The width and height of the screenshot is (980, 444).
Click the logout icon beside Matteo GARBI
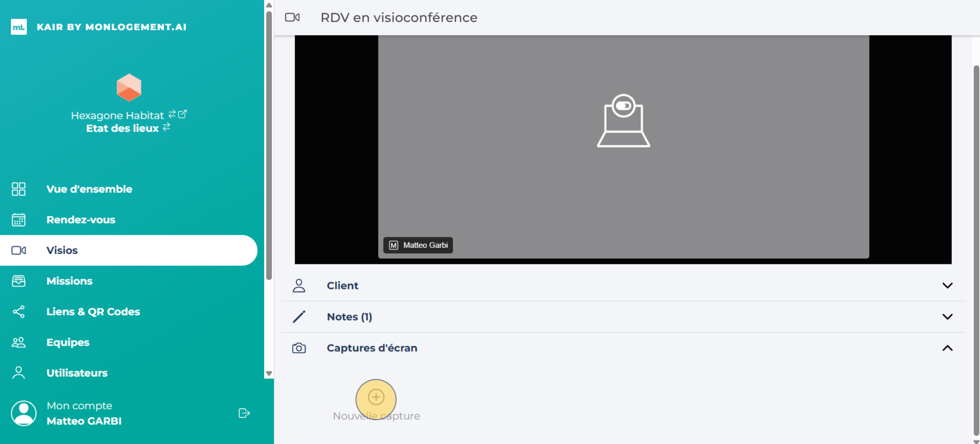[244, 413]
